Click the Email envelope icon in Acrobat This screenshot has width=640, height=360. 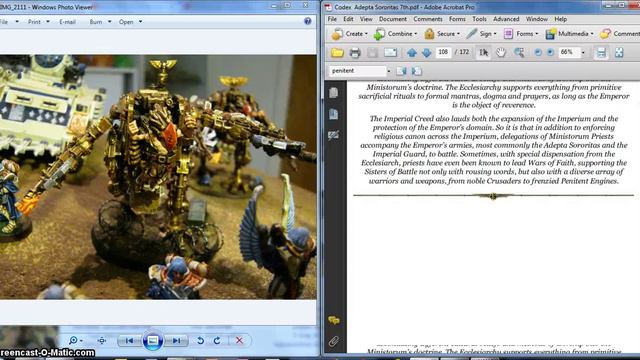(390, 53)
